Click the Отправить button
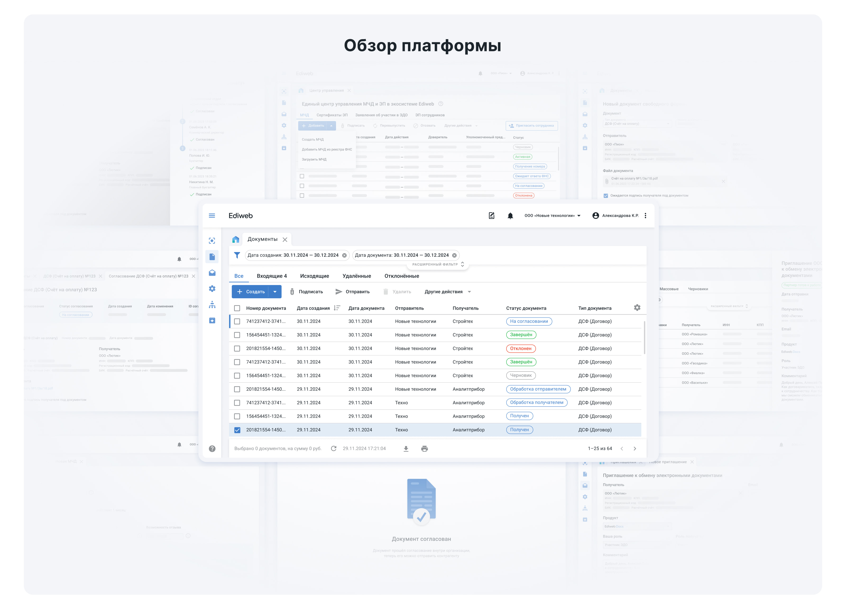Viewport: 846px width, 616px height. 352,292
